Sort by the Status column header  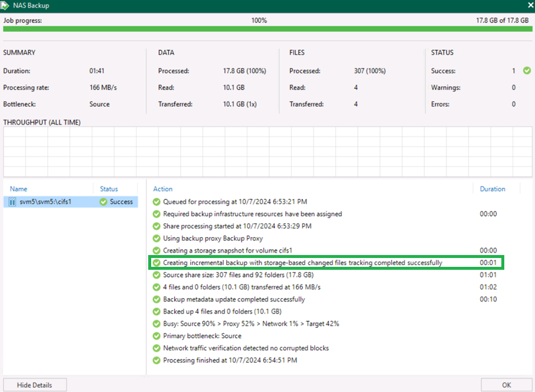[x=109, y=189]
